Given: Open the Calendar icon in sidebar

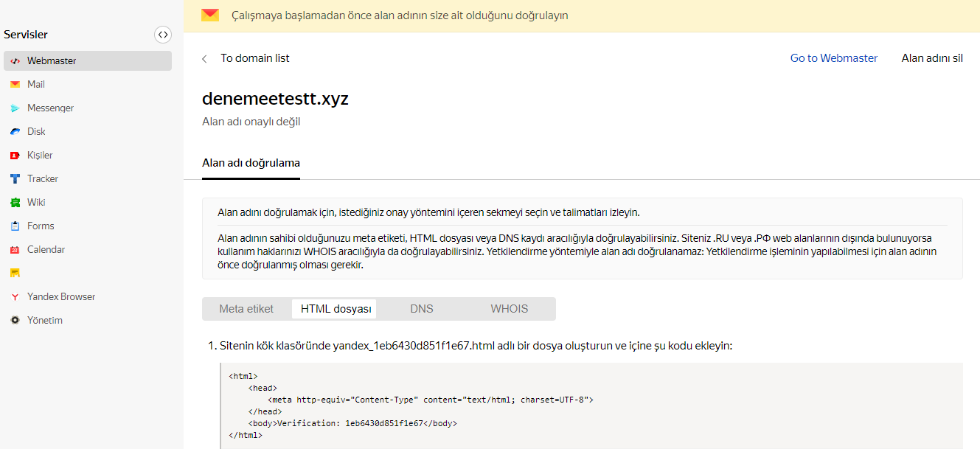Looking at the screenshot, I should pyautogui.click(x=15, y=250).
